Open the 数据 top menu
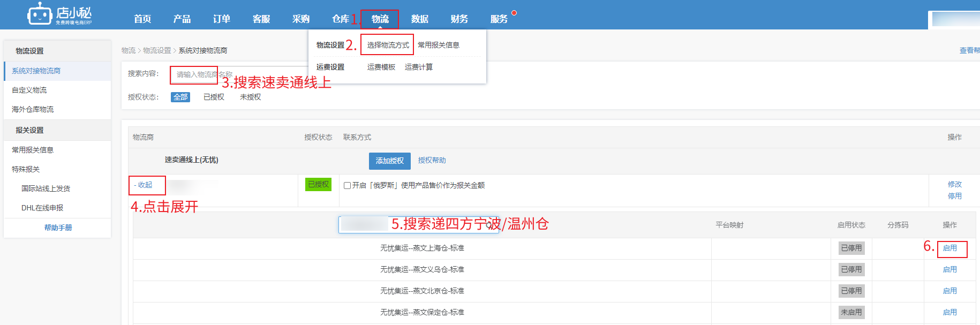 click(420, 19)
